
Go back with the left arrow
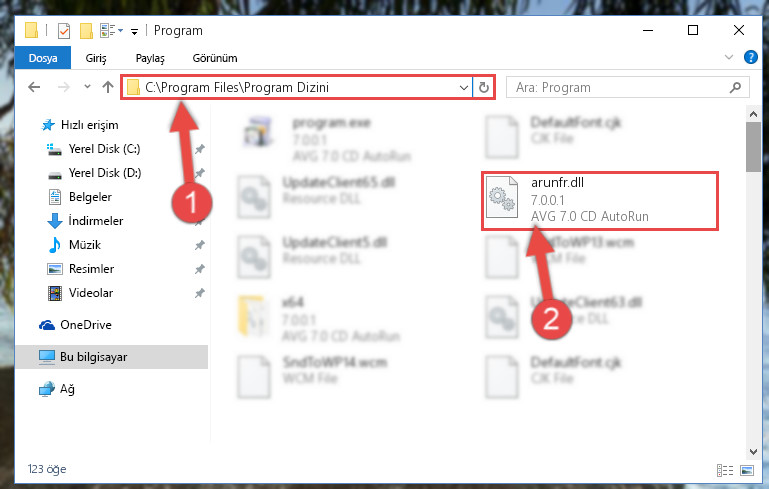pos(34,87)
